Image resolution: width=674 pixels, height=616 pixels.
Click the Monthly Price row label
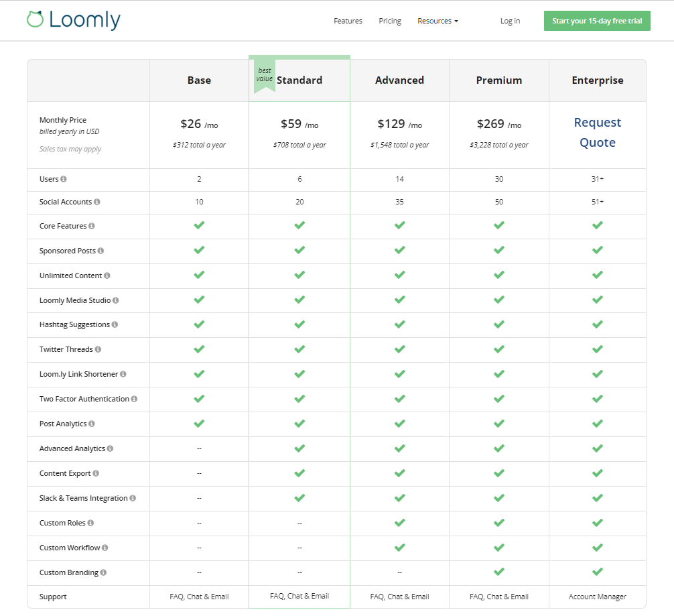click(x=63, y=120)
